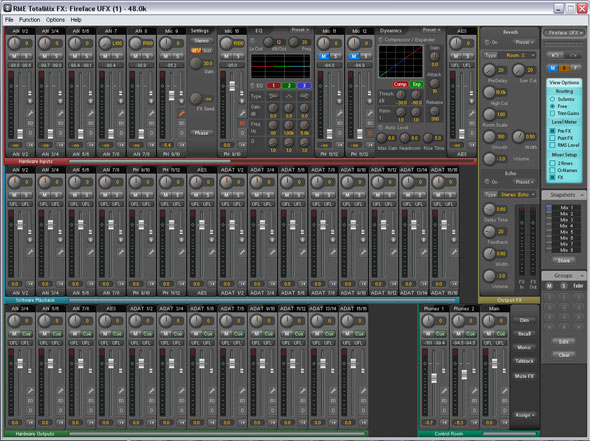Enable RMS Level checkbox

tap(552, 145)
